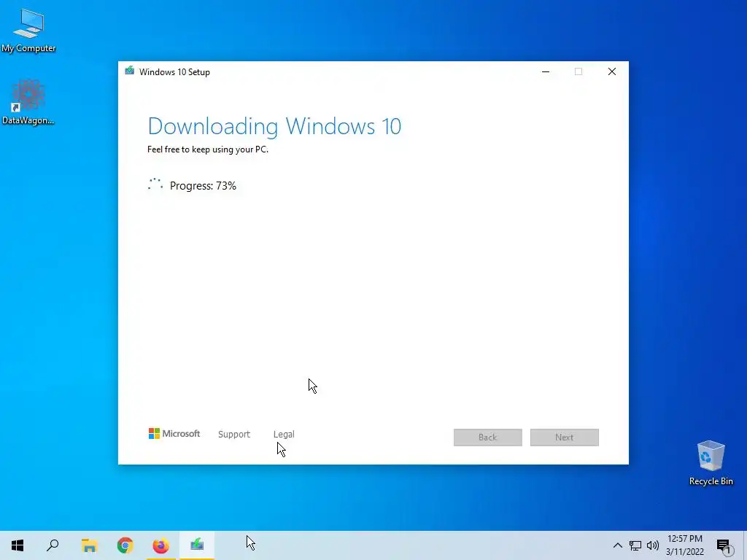Click the Microsoft logo in setup
This screenshot has height=560, width=747.
pyautogui.click(x=174, y=433)
